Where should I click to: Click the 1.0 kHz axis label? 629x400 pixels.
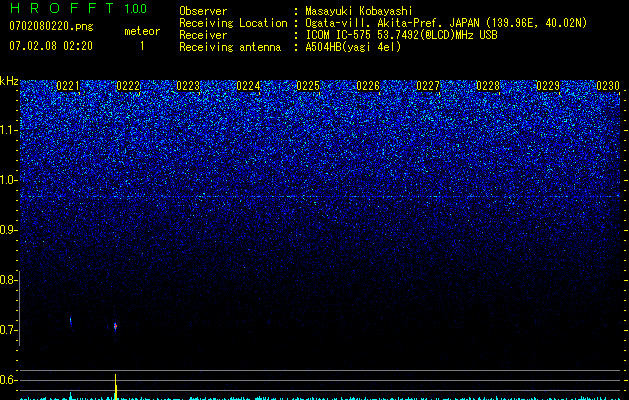8,180
